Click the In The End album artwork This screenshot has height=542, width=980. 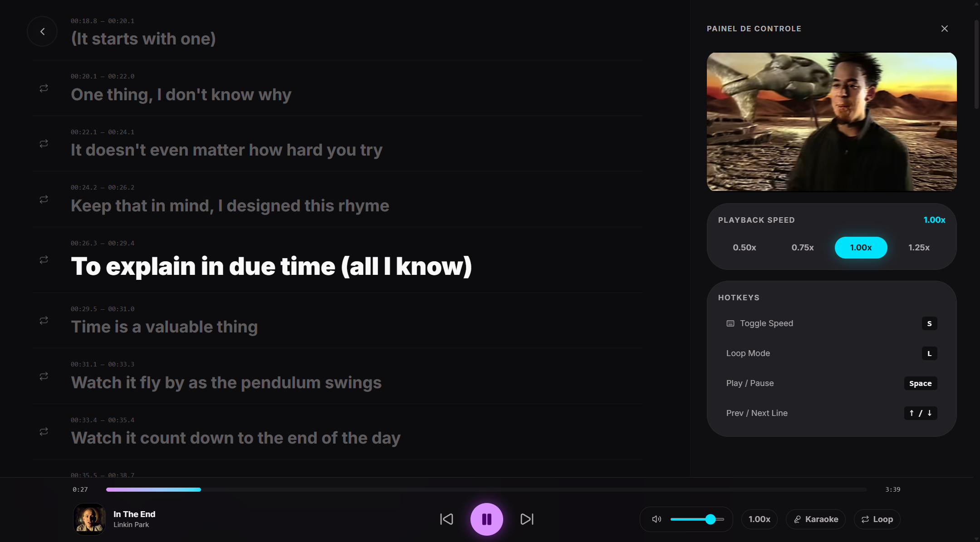coord(89,519)
